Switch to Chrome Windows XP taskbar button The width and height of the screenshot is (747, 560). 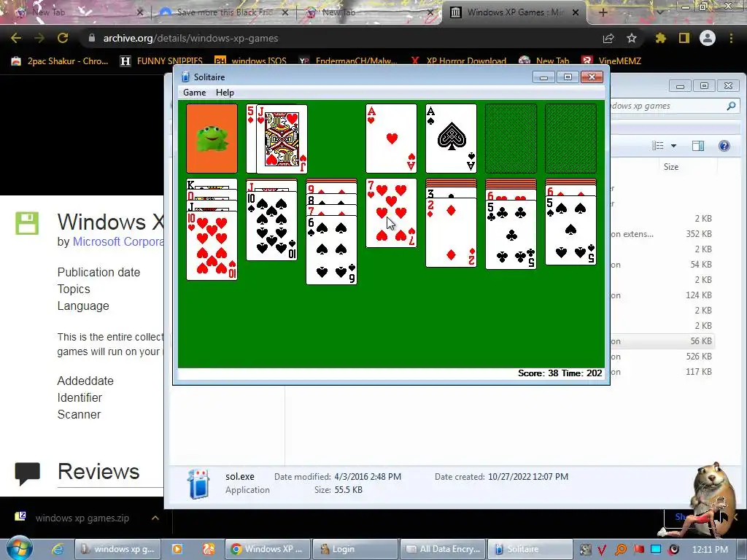[x=268, y=549]
